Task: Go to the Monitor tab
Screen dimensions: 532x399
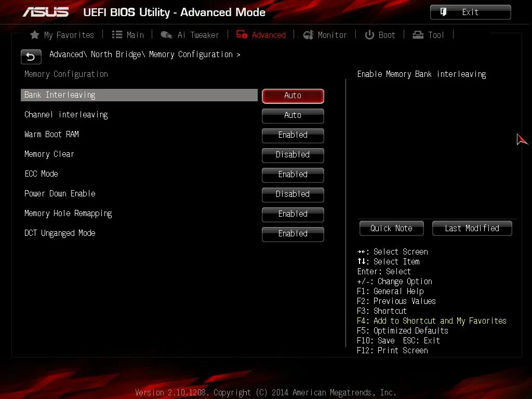Action: 325,35
